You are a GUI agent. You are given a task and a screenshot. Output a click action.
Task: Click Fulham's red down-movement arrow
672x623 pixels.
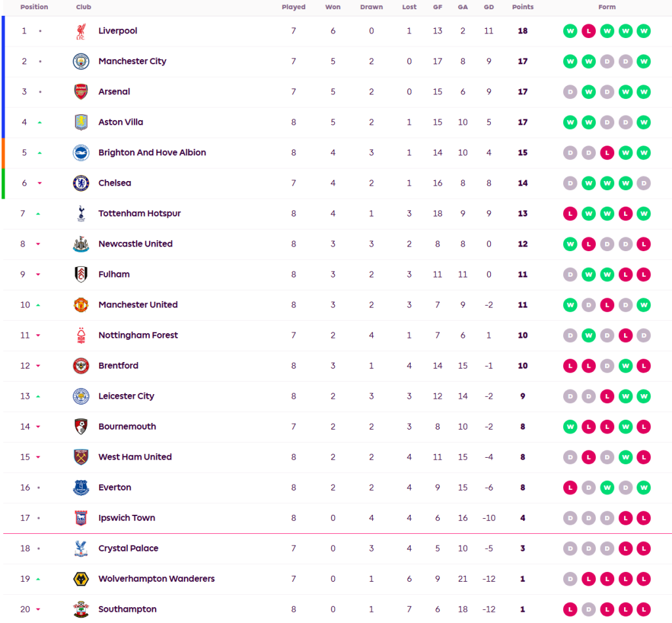click(39, 275)
